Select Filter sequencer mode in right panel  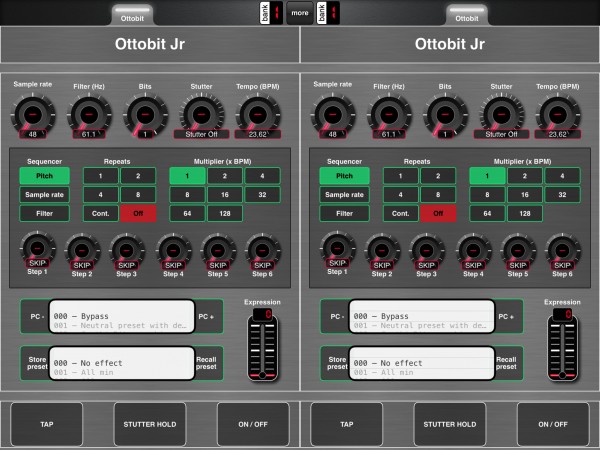[x=344, y=214]
